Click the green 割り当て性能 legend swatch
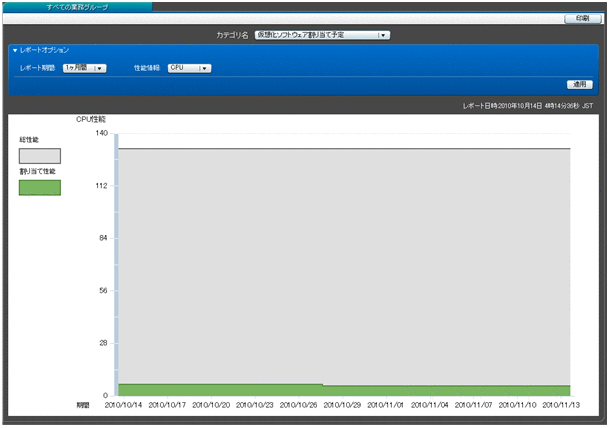Image resolution: width=611 pixels, height=428 pixels. 40,187
